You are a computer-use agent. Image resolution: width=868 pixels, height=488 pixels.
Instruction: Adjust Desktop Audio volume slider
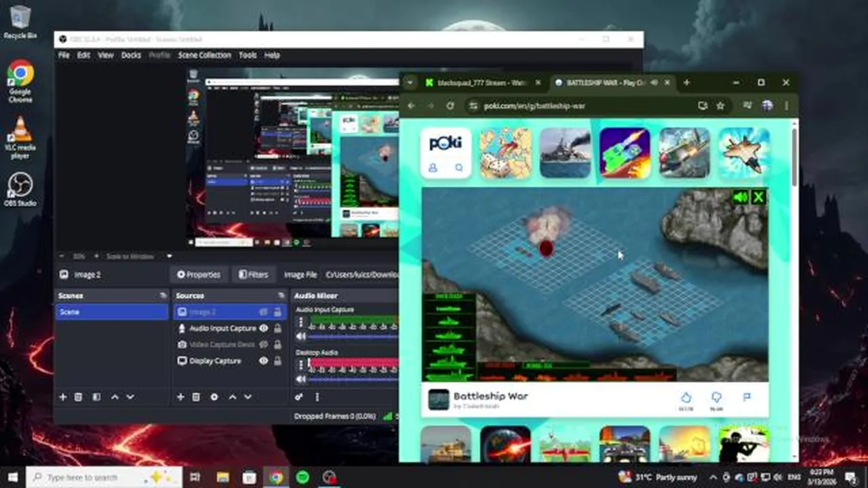pos(353,380)
